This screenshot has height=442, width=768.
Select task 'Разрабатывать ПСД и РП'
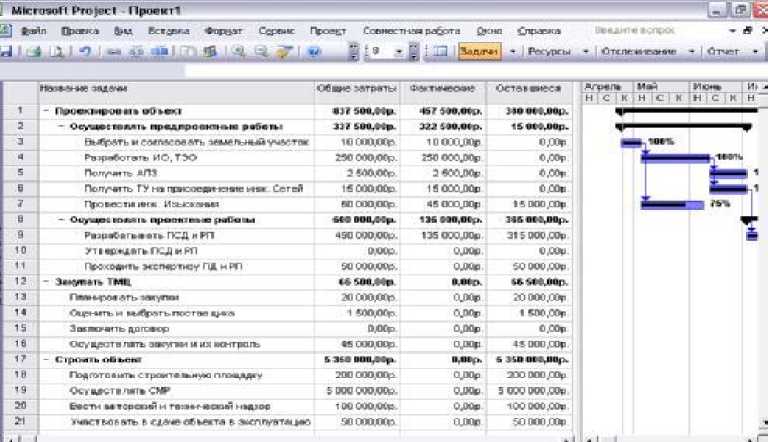[149, 236]
